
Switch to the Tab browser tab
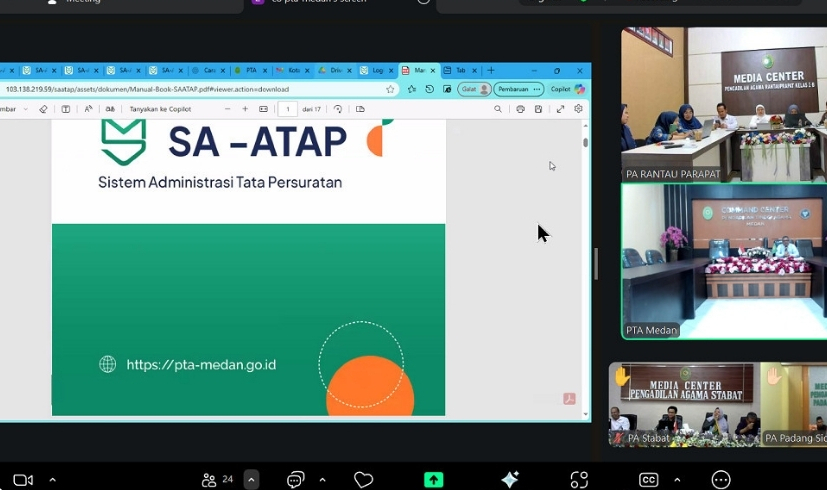[x=460, y=70]
